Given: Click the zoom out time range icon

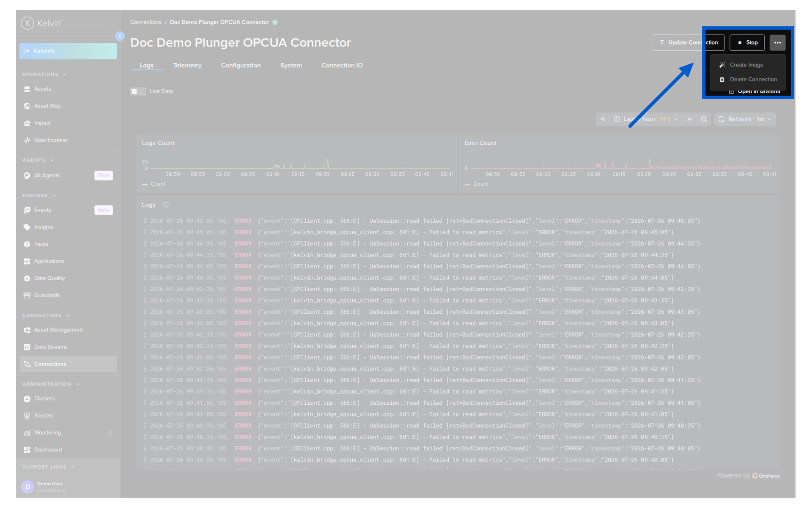Looking at the screenshot, I should 704,119.
